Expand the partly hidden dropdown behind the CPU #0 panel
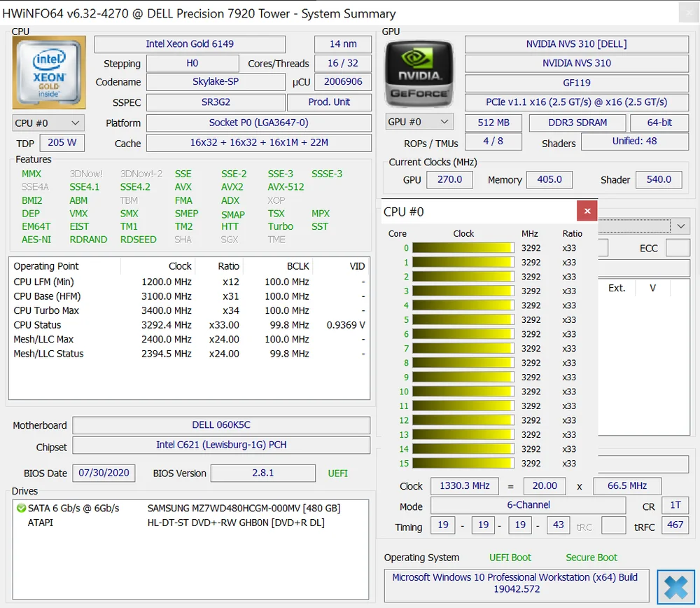700x608 pixels. pos(681,226)
